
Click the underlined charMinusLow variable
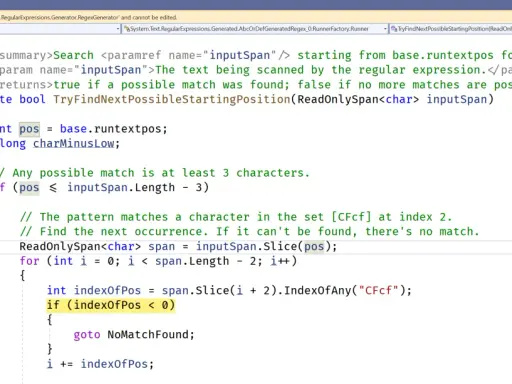click(73, 143)
